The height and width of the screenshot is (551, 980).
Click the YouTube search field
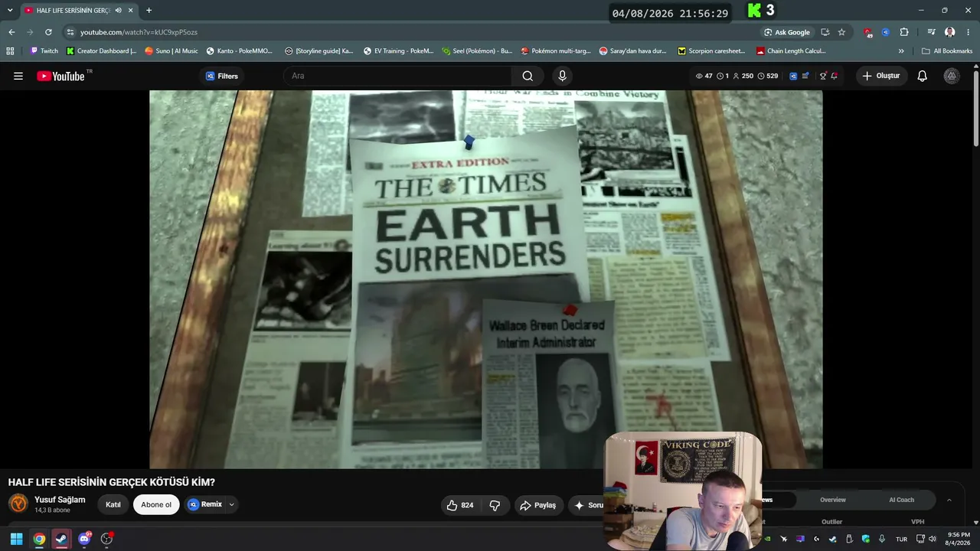coord(398,76)
